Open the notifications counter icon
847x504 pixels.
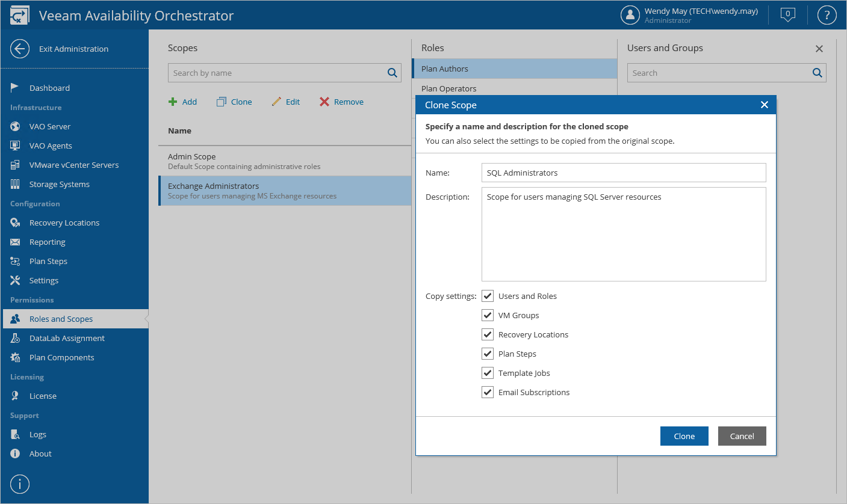click(x=787, y=14)
